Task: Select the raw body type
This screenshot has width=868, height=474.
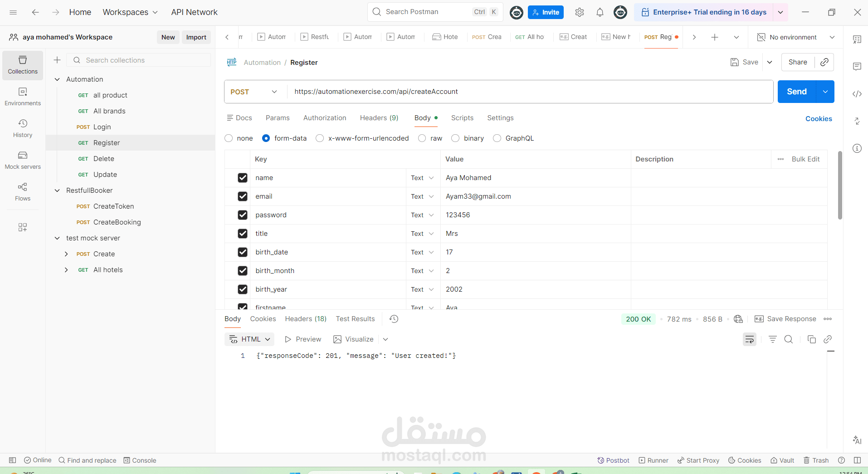Action: pyautogui.click(x=422, y=138)
